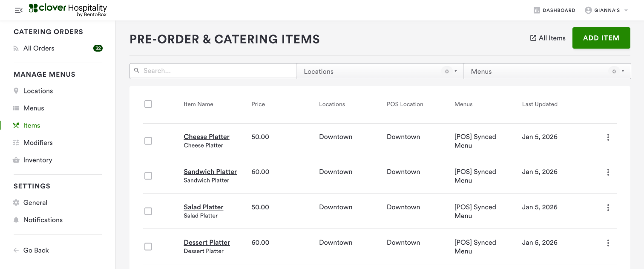Open the Sandwich Platter item link
The width and height of the screenshot is (644, 269).
tap(210, 172)
